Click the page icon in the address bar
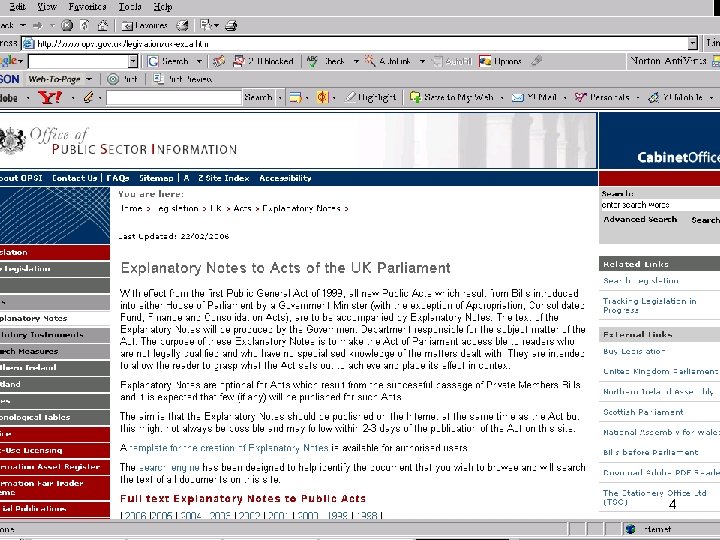720x540 pixels. tap(28, 44)
